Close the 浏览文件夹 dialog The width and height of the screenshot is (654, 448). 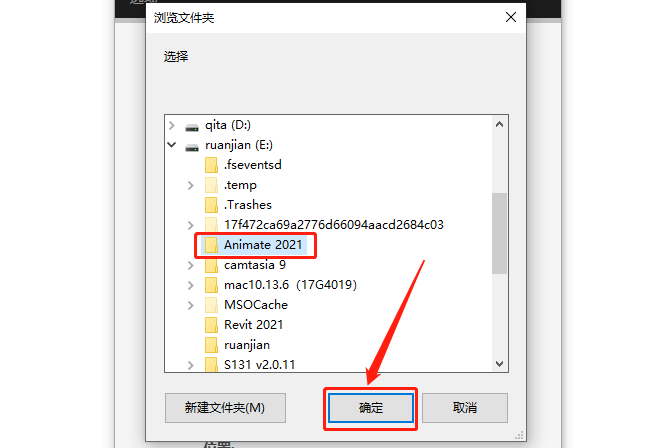tap(511, 18)
